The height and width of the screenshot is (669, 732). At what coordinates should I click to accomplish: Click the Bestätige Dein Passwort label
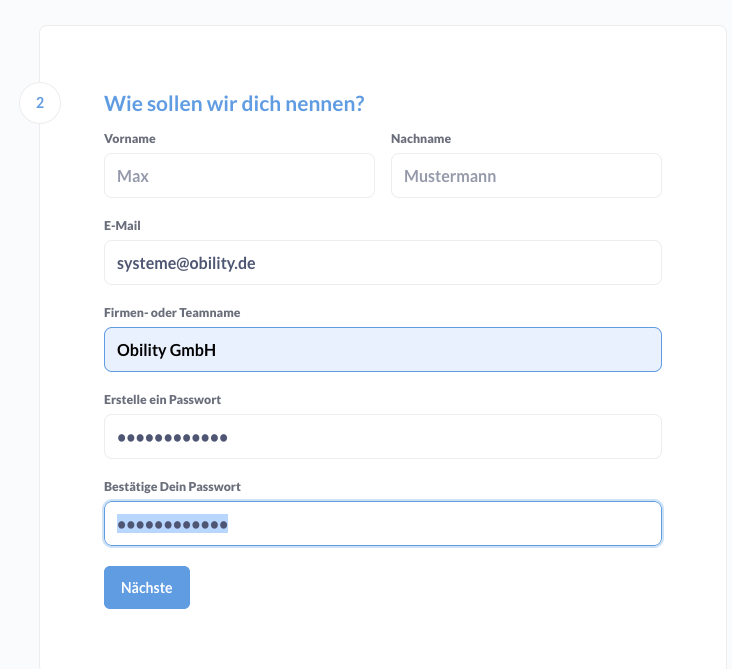point(172,487)
